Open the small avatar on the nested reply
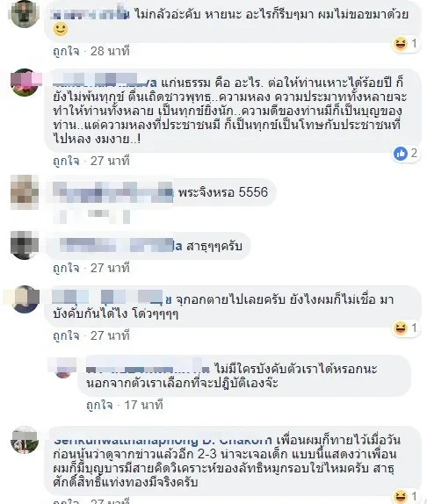The height and width of the screenshot is (504, 427). pyautogui.click(x=63, y=369)
